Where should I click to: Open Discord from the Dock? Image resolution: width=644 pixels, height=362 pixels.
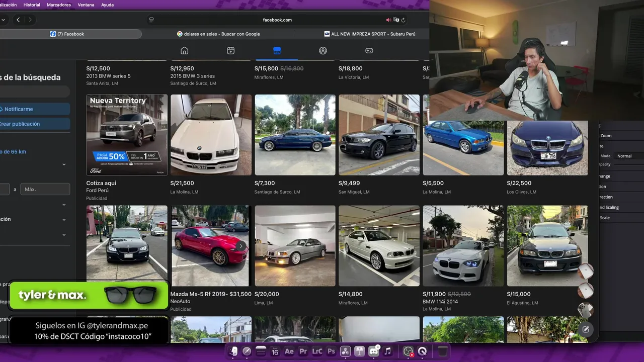tap(374, 351)
